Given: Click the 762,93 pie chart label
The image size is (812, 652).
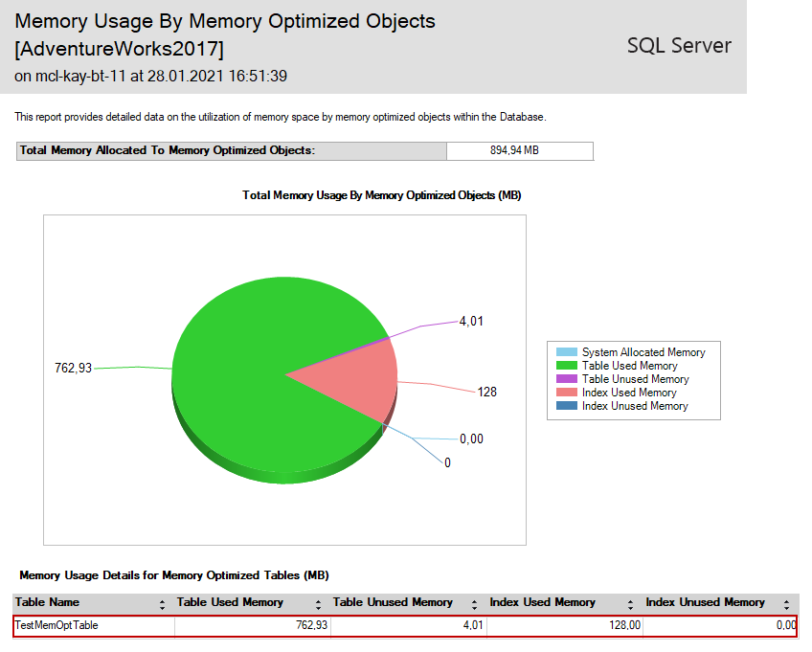Looking at the screenshot, I should [x=73, y=368].
